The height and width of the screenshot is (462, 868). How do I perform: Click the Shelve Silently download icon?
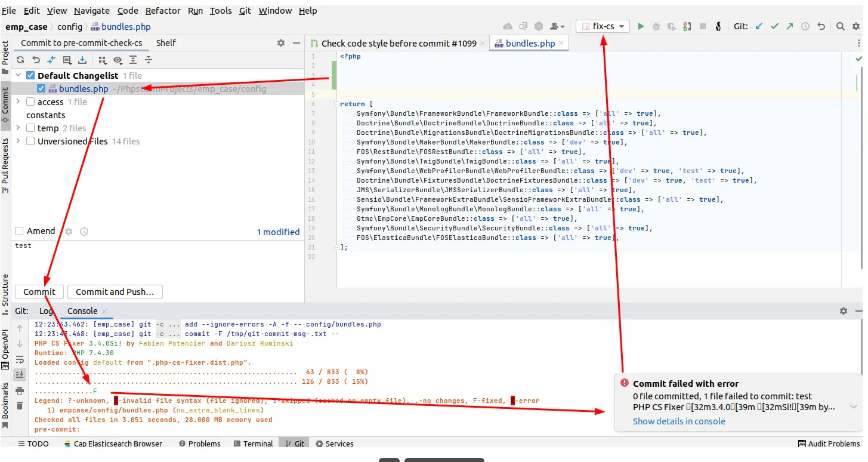pyautogui.click(x=82, y=60)
